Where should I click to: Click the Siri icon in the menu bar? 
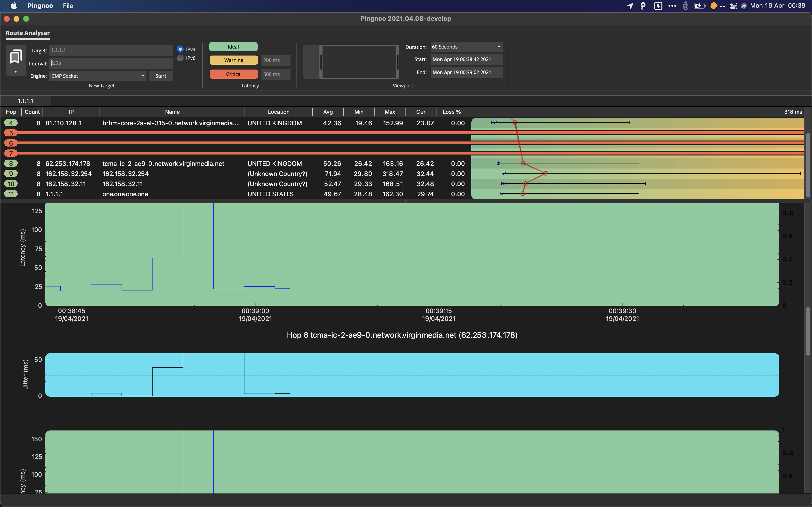coord(744,6)
